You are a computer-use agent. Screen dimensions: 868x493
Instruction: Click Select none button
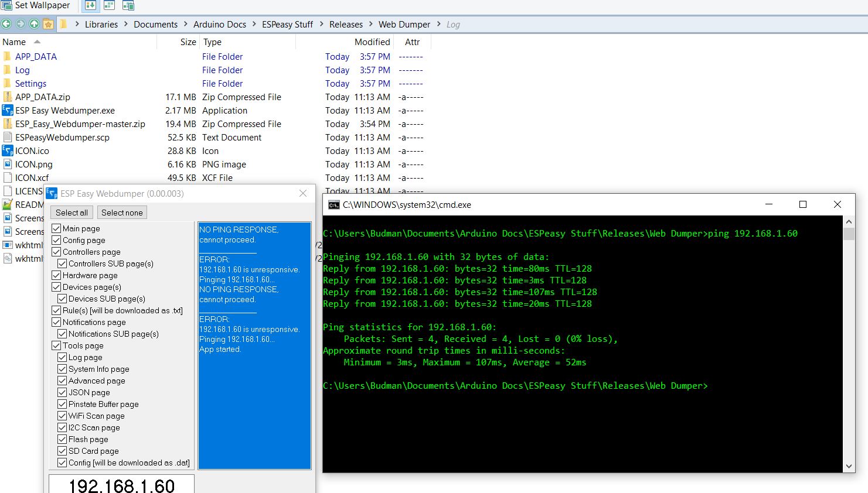click(x=122, y=213)
